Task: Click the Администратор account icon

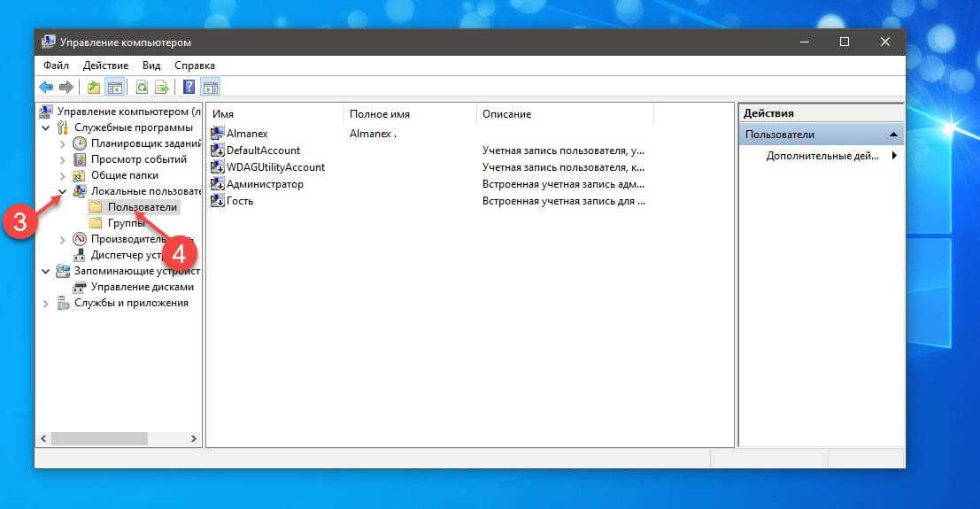Action: (218, 184)
